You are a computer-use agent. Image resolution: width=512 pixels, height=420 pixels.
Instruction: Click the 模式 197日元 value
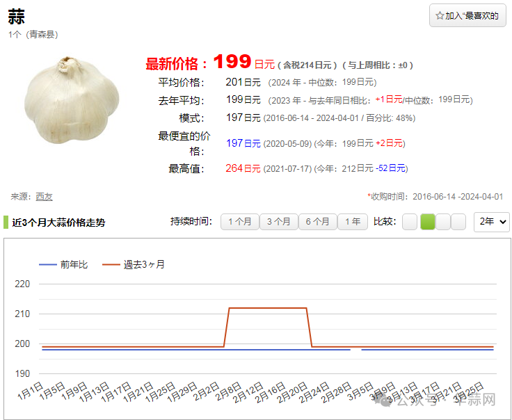pos(243,118)
